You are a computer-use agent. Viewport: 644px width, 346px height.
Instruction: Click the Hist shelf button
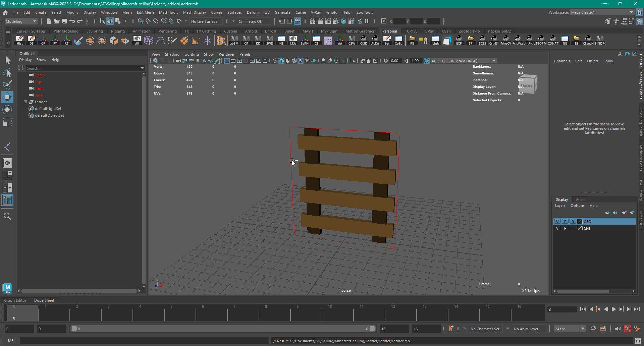coord(20,40)
